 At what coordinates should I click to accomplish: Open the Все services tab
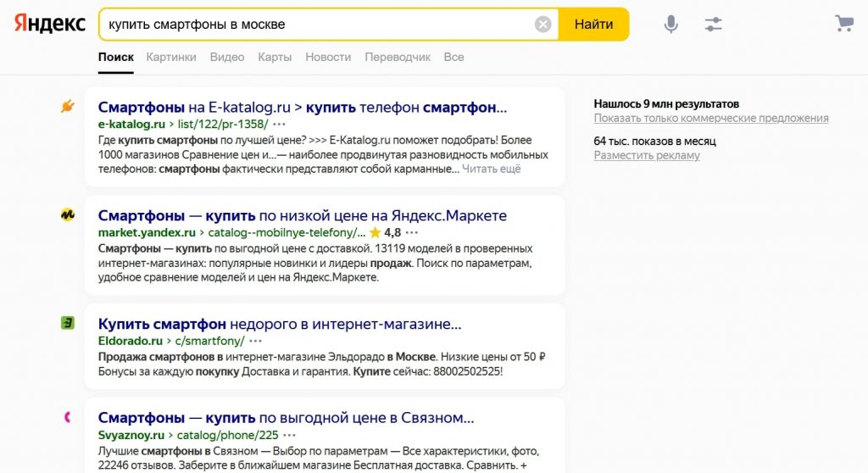pyautogui.click(x=454, y=57)
